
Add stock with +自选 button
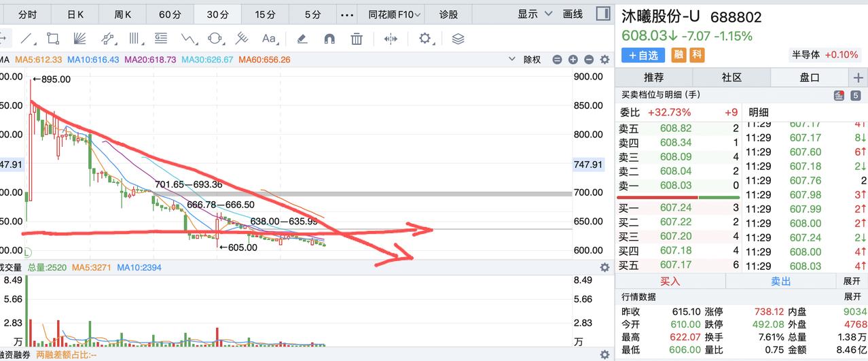[644, 55]
